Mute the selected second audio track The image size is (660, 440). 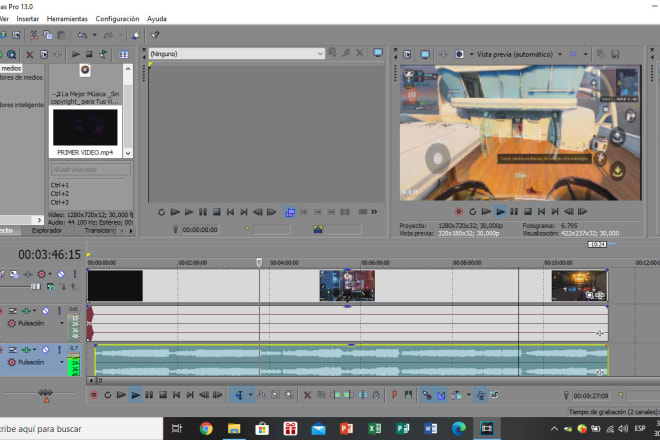(x=45, y=350)
